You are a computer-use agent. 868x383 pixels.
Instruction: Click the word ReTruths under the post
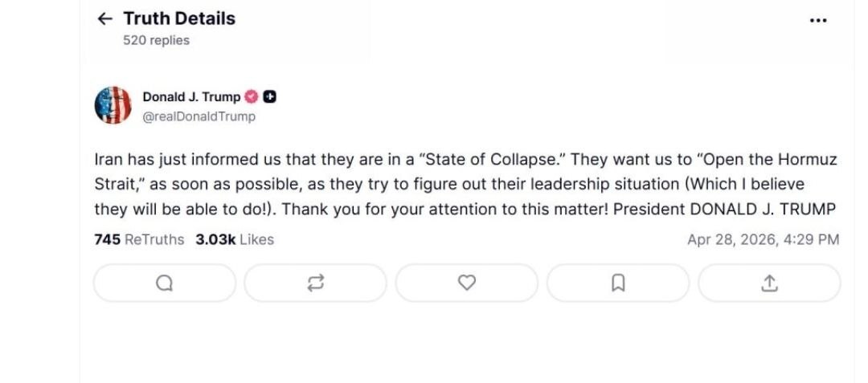pyautogui.click(x=154, y=239)
